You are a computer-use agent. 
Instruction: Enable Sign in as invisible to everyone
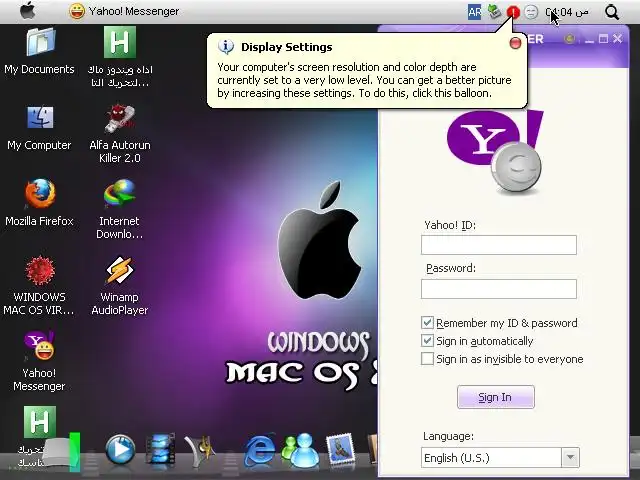coord(427,359)
